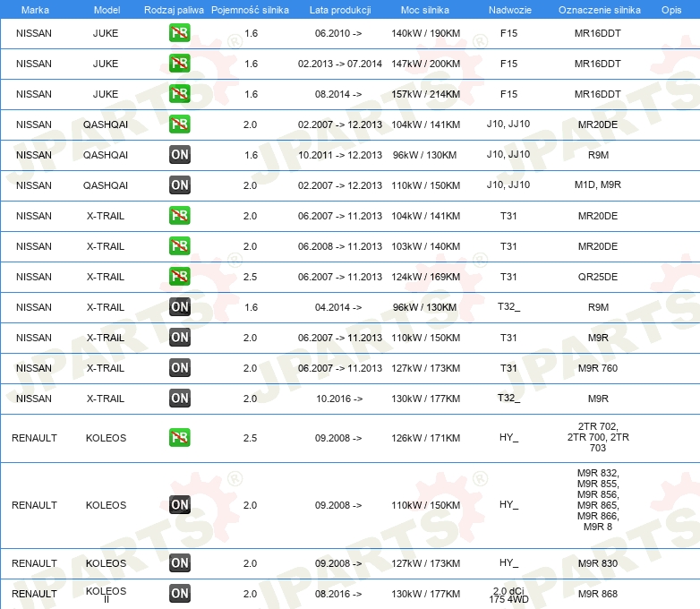Screen dimensions: 700x609
Task: Click the ON diesel icon in the X-TRAIL 04.2014 row
Action: point(179,307)
